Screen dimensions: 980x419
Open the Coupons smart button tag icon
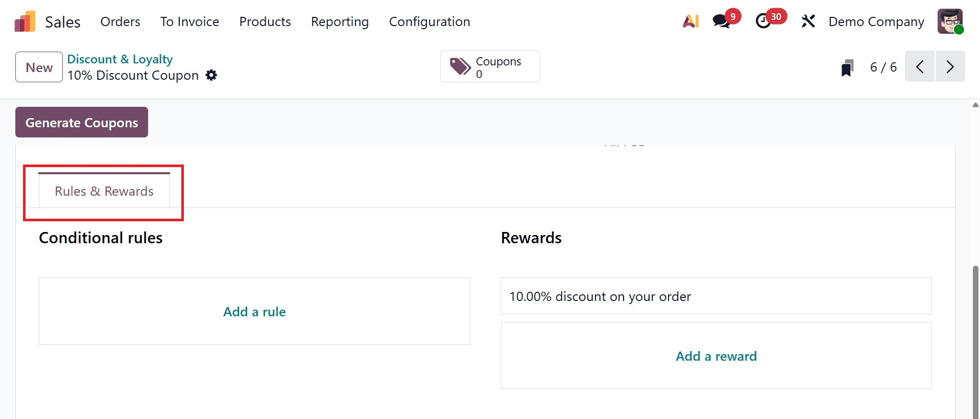(x=460, y=66)
